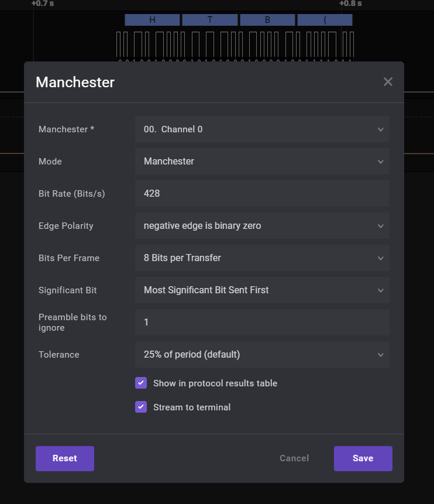Open the Tolerance dropdown
This screenshot has width=434, height=504.
point(262,355)
